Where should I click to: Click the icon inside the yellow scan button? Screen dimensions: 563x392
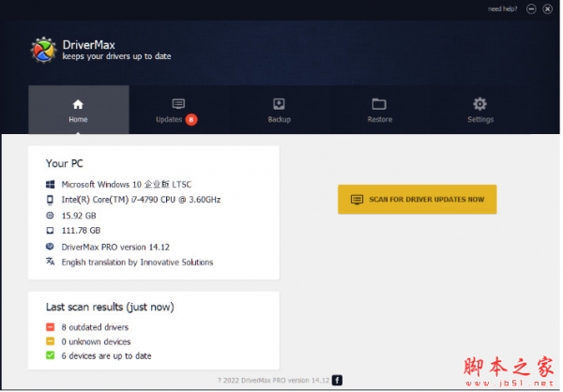click(x=357, y=200)
